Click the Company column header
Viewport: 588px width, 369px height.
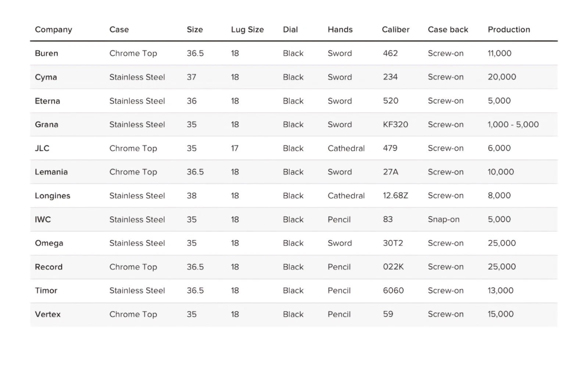[53, 30]
